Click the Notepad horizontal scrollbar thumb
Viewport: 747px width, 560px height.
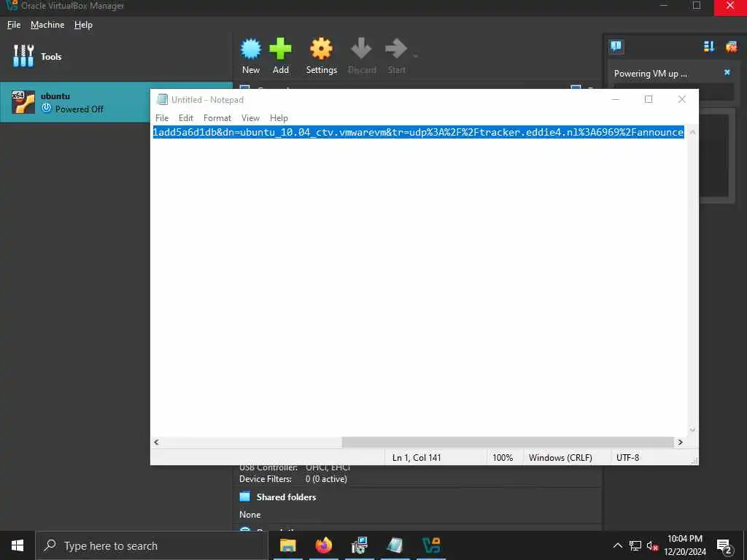pos(508,443)
